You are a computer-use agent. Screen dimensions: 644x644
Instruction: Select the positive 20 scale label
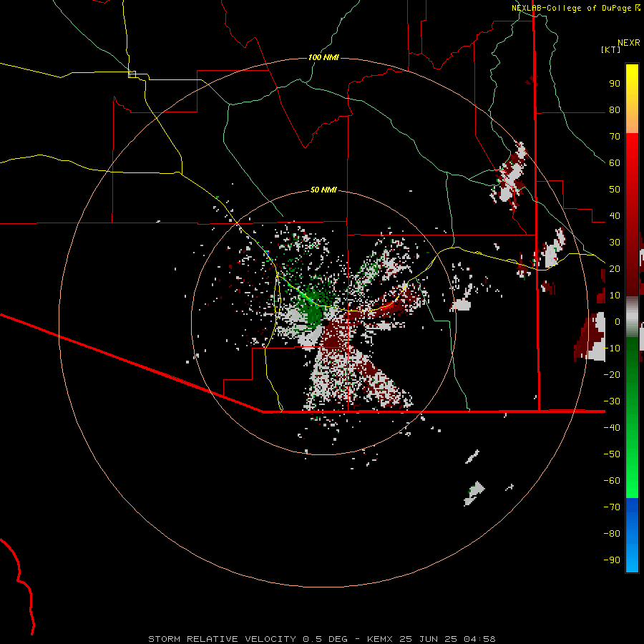coord(615,268)
